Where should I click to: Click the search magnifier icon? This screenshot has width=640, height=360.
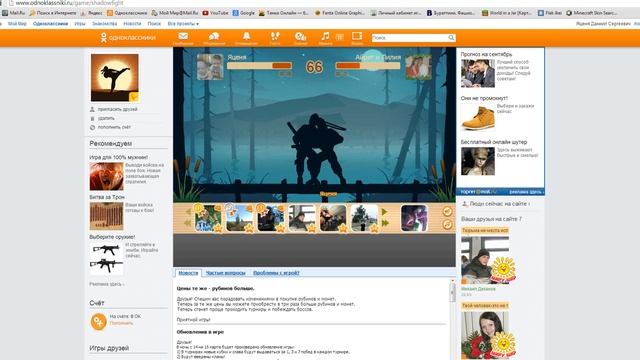pyautogui.click(x=451, y=38)
